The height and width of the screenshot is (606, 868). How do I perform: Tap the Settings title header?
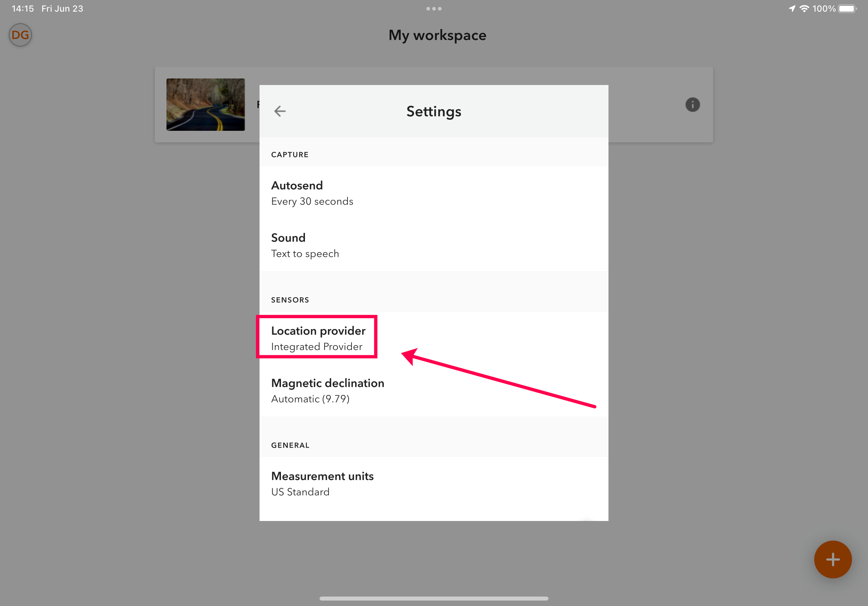point(433,112)
